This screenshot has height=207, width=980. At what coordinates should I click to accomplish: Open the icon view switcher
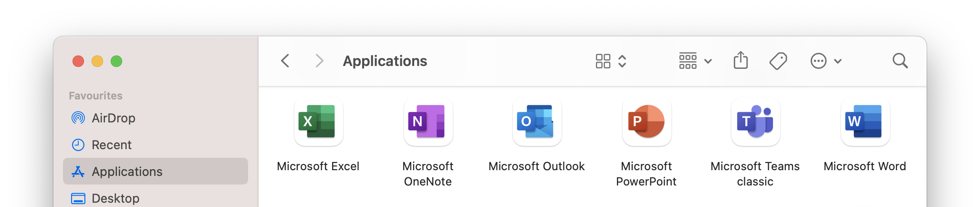coord(610,61)
